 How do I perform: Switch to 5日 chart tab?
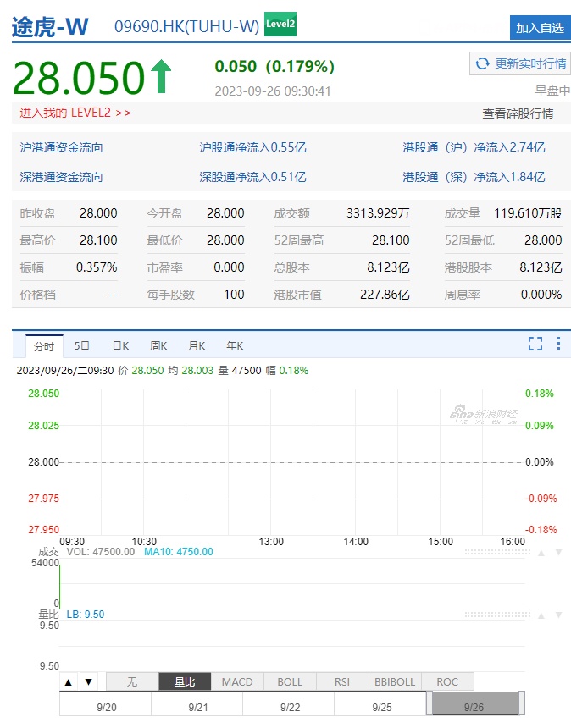(x=82, y=346)
